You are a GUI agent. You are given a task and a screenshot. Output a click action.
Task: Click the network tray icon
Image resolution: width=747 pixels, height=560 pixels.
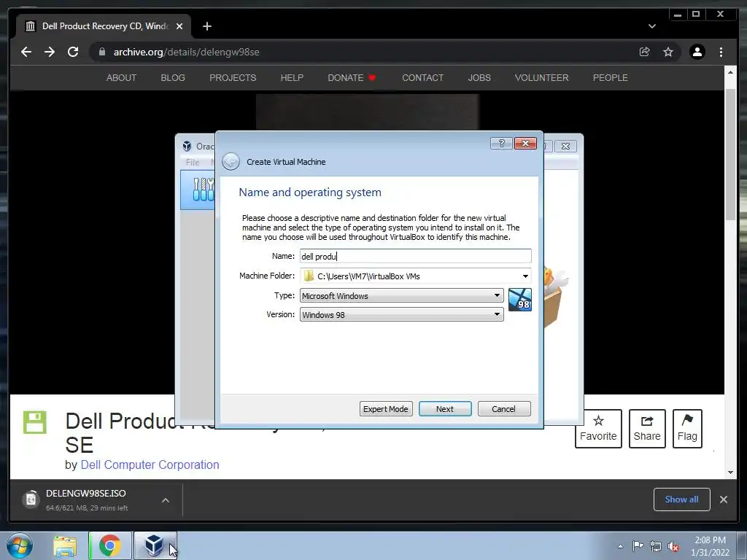[656, 546]
